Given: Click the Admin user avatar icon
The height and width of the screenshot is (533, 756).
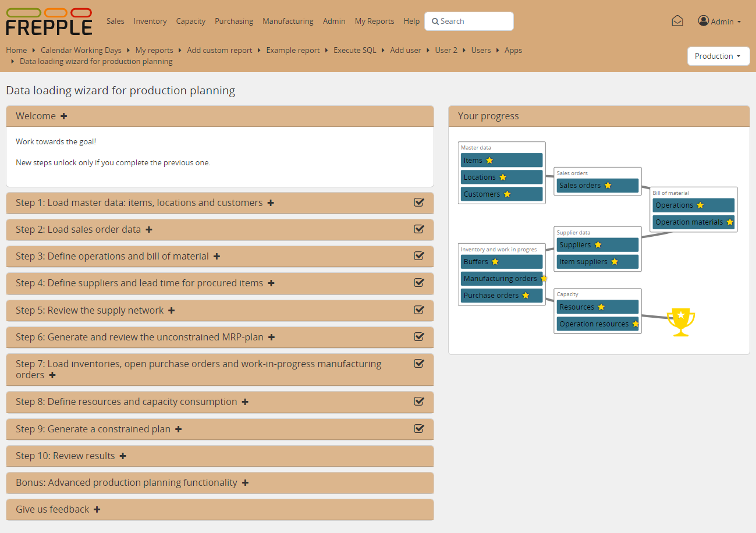Looking at the screenshot, I should 703,21.
